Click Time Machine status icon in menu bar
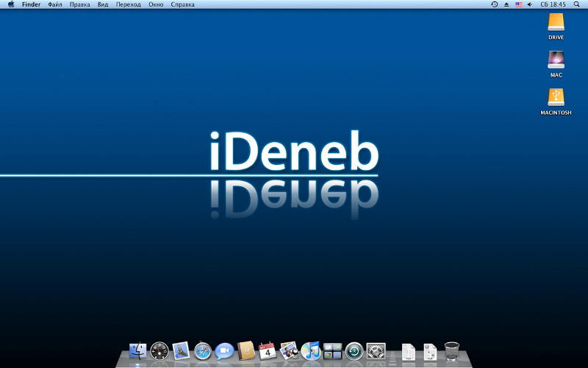 [495, 4]
